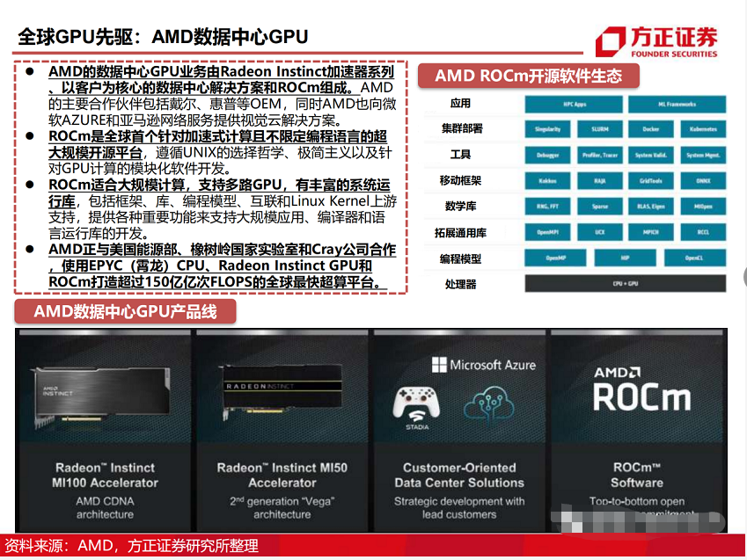Image resolution: width=747 pixels, height=560 pixels.
Task: Click the Founder Securities logo
Action: (656, 41)
